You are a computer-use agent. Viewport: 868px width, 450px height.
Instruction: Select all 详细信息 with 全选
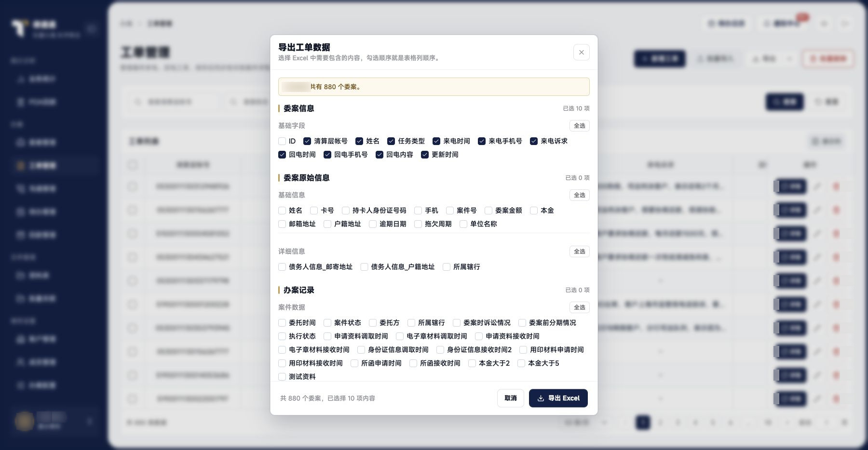pos(580,251)
